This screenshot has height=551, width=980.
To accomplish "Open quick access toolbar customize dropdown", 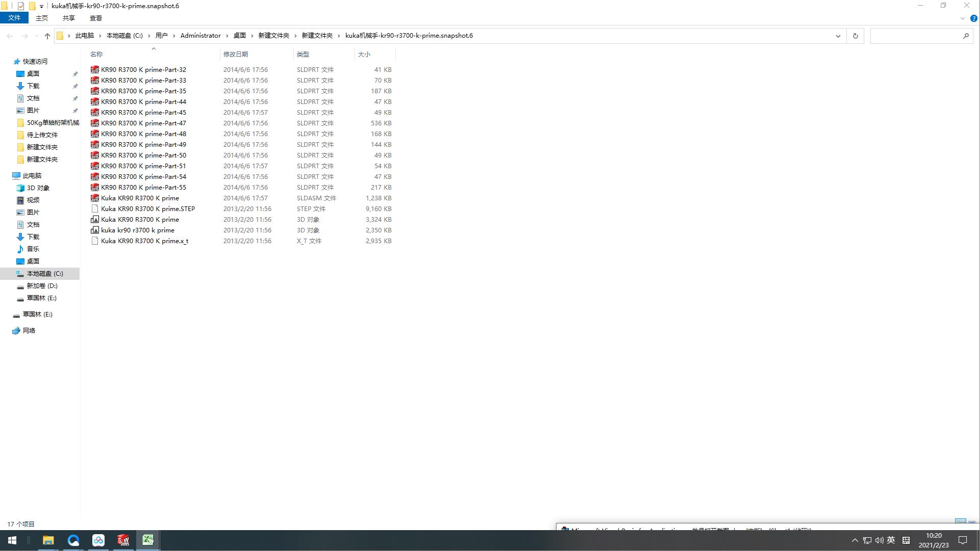I will (41, 6).
